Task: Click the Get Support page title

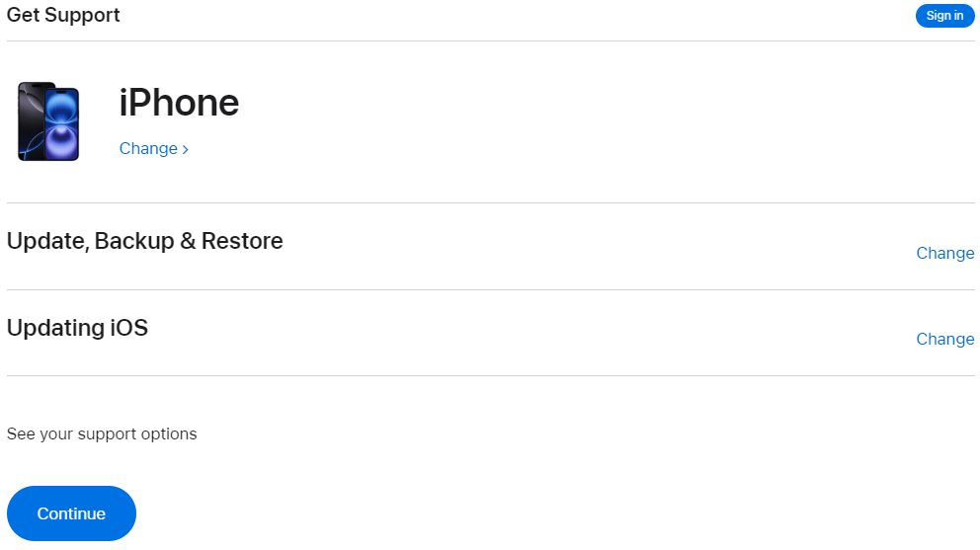Action: 63,15
